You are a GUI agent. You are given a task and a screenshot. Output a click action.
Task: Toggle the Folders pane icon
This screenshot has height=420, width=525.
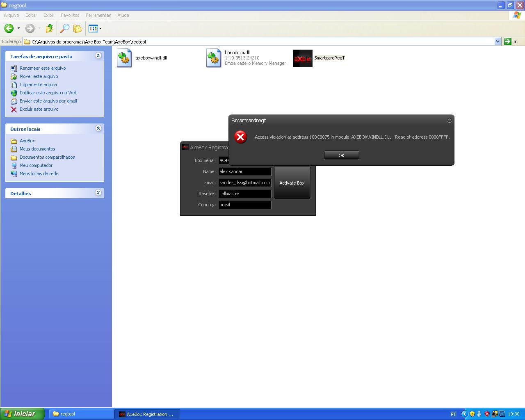coord(78,28)
